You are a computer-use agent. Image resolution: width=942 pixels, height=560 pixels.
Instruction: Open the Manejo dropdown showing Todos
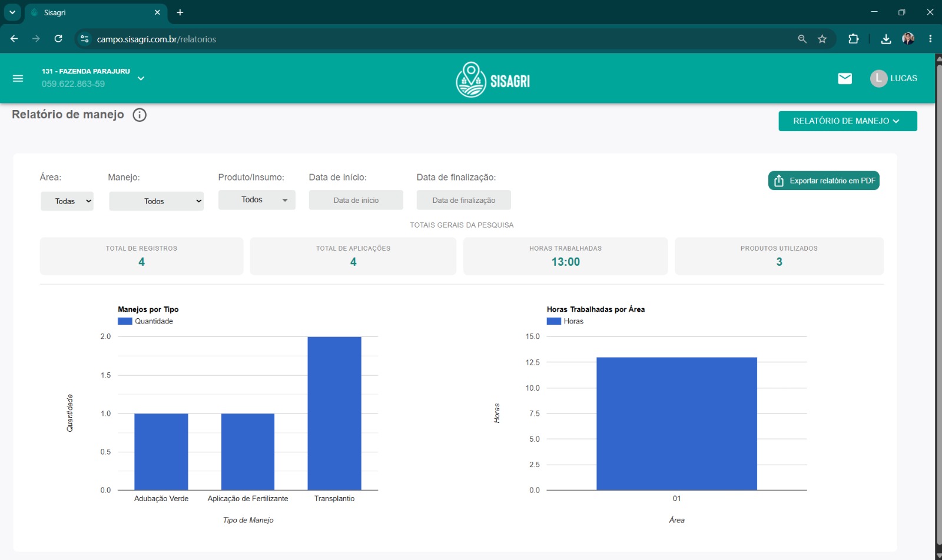pyautogui.click(x=156, y=201)
